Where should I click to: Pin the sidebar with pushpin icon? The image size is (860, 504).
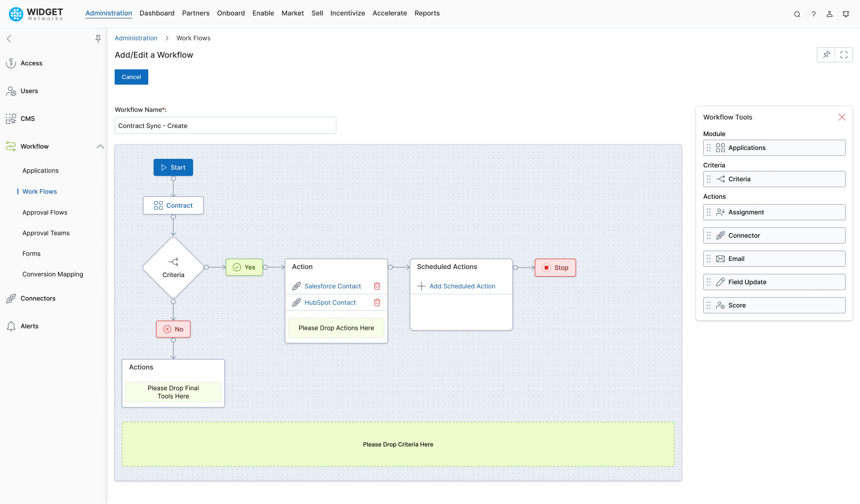(x=98, y=39)
